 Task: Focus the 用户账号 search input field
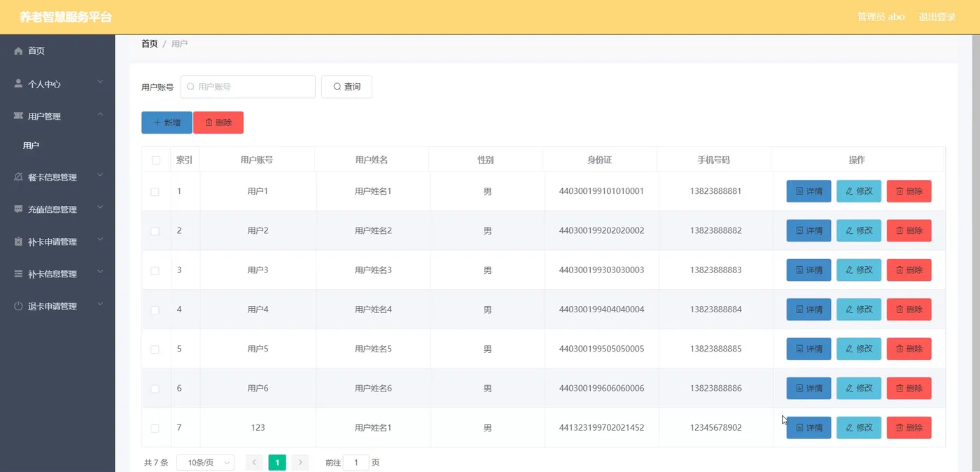(x=248, y=87)
